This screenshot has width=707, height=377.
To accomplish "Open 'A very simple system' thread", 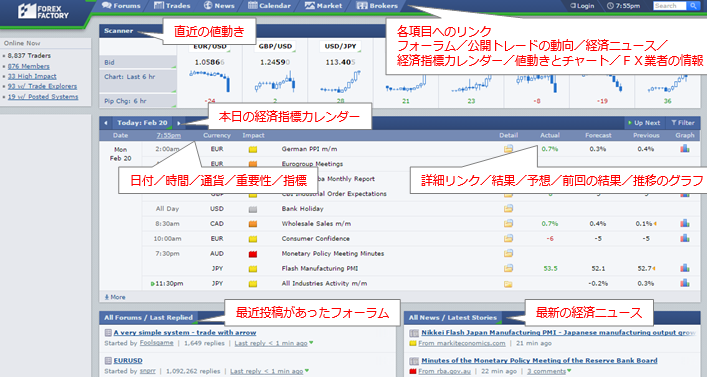I will (185, 332).
